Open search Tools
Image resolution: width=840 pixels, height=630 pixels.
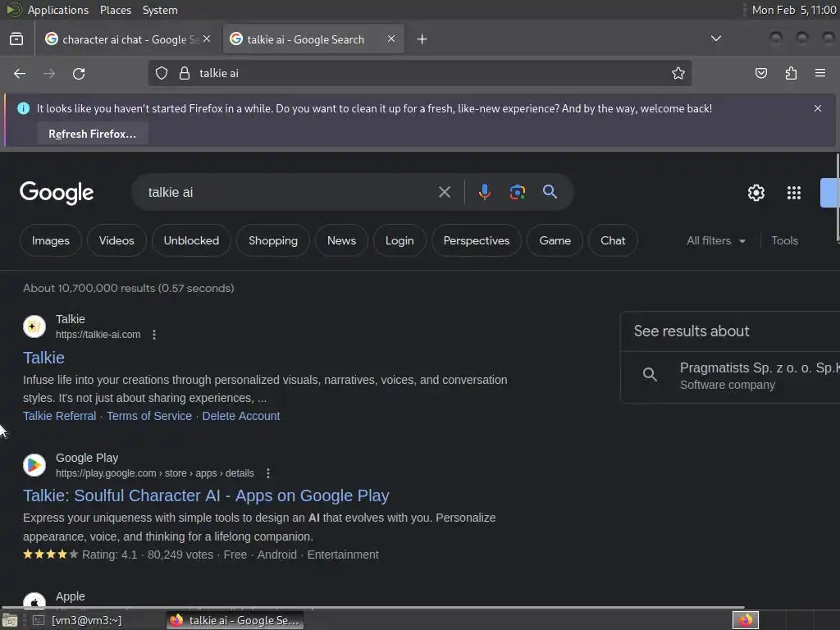(x=784, y=240)
